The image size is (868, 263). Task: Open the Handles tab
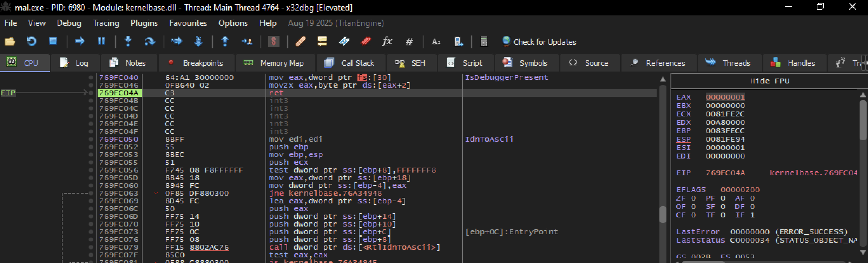(795, 63)
